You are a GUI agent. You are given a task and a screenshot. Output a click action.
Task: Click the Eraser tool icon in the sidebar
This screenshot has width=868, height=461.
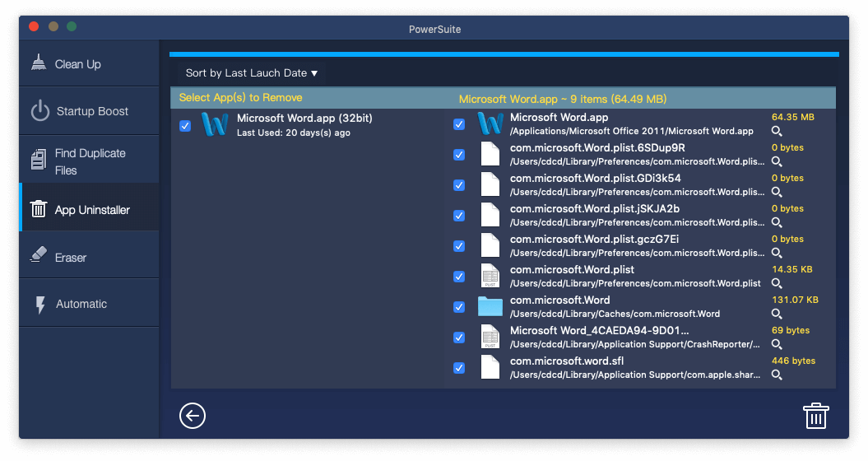tap(38, 255)
